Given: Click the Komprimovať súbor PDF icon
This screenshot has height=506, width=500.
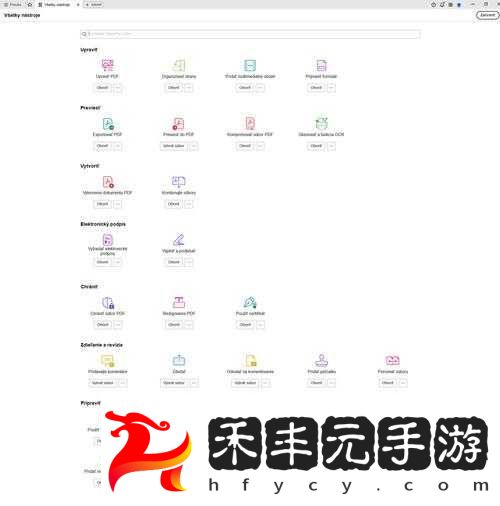Looking at the screenshot, I should [250, 123].
